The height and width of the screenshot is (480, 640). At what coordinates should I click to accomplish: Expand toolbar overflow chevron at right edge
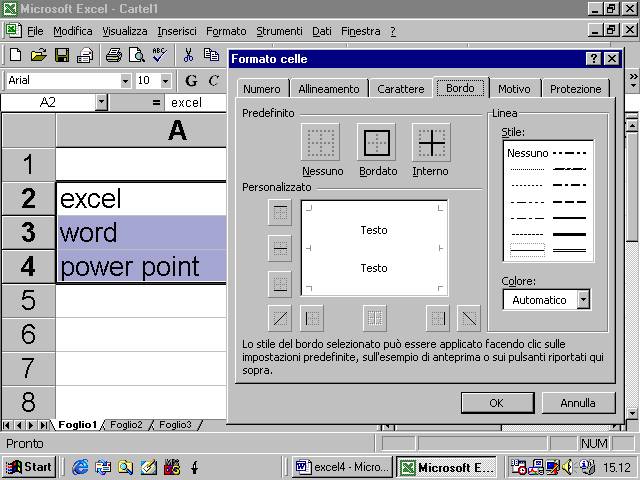coord(633,80)
